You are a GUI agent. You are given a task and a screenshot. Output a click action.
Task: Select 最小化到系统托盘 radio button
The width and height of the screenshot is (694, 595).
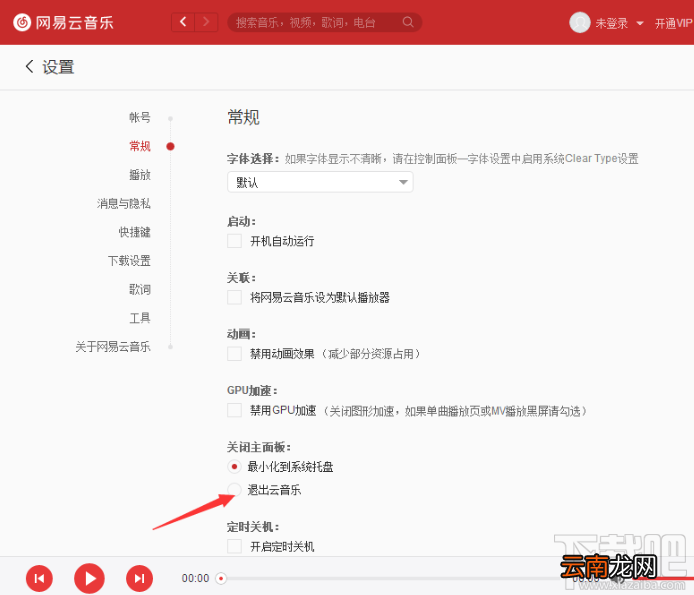point(234,467)
